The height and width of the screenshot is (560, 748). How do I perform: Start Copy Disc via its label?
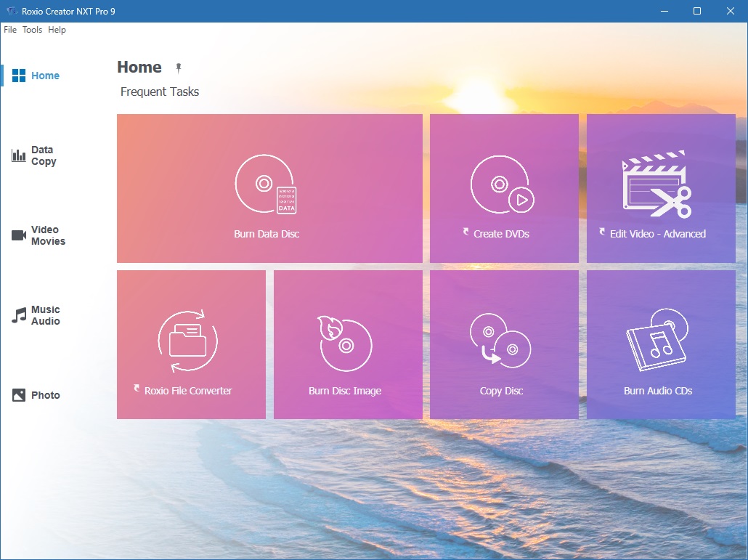[x=501, y=391]
